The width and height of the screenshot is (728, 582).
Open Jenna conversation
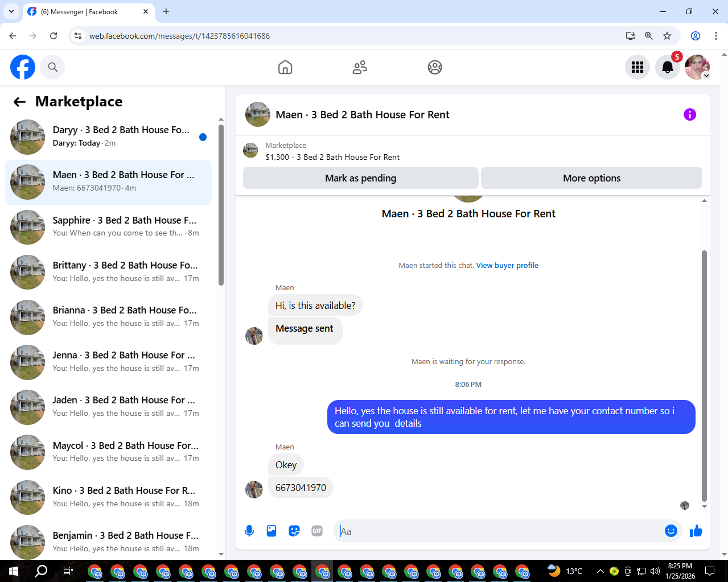(x=108, y=362)
